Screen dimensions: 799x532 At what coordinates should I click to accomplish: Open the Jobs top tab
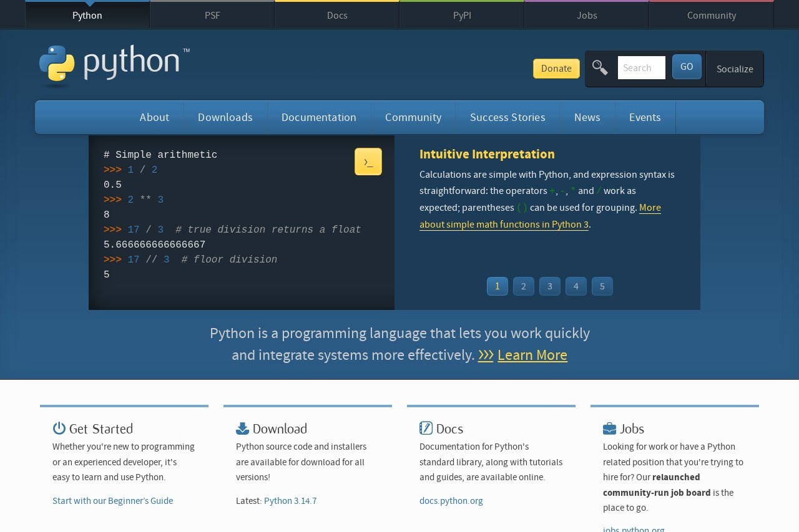coord(587,15)
